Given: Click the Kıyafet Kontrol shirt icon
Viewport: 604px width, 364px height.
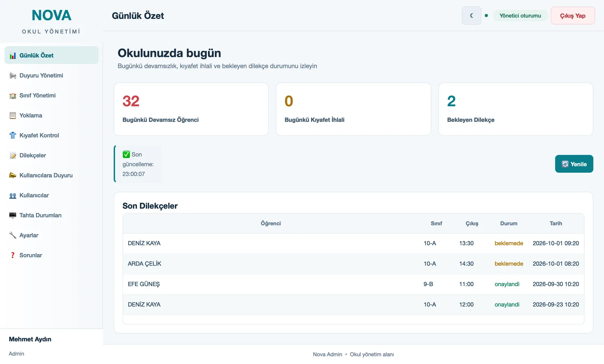Looking at the screenshot, I should [x=13, y=135].
